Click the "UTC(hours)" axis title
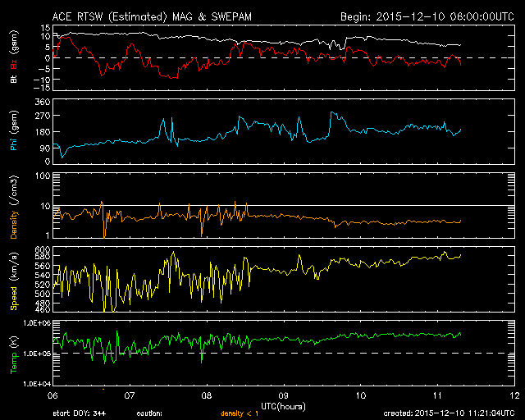Viewport: 525px width, 420px height. pos(283,407)
